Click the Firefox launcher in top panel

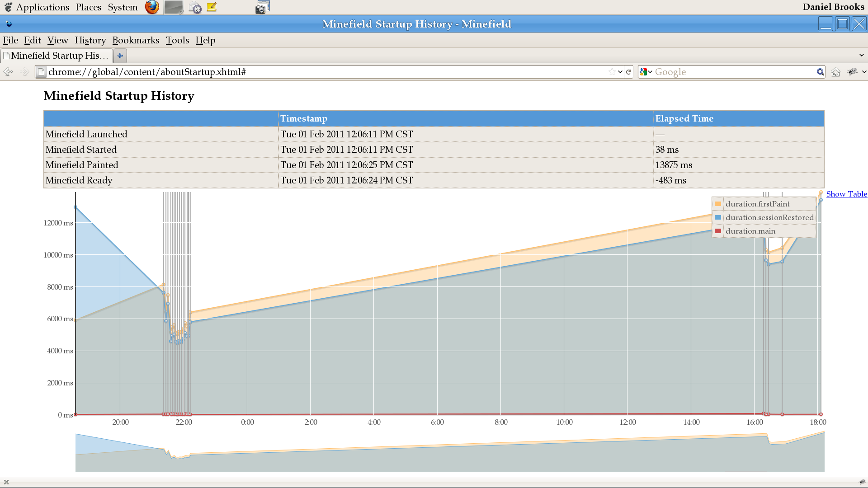[152, 7]
